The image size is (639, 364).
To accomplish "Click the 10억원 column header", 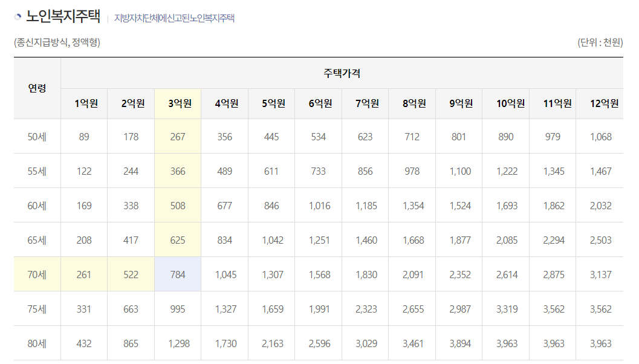I will pos(506,103).
